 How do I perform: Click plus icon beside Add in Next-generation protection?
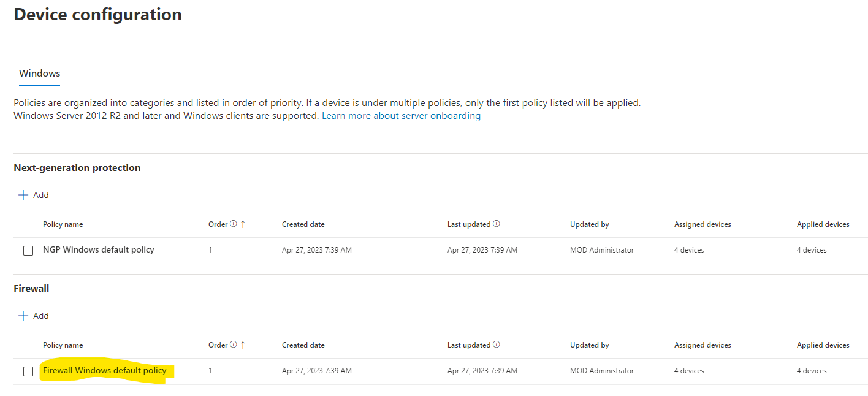23,195
